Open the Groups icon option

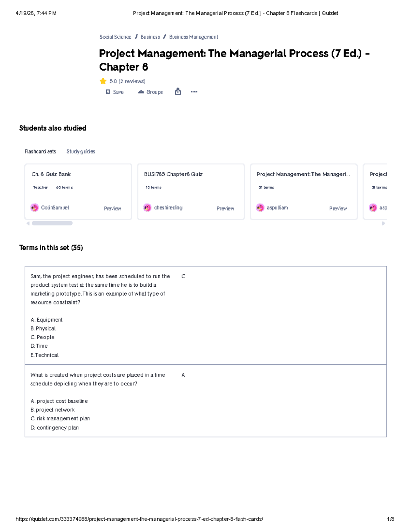click(141, 92)
